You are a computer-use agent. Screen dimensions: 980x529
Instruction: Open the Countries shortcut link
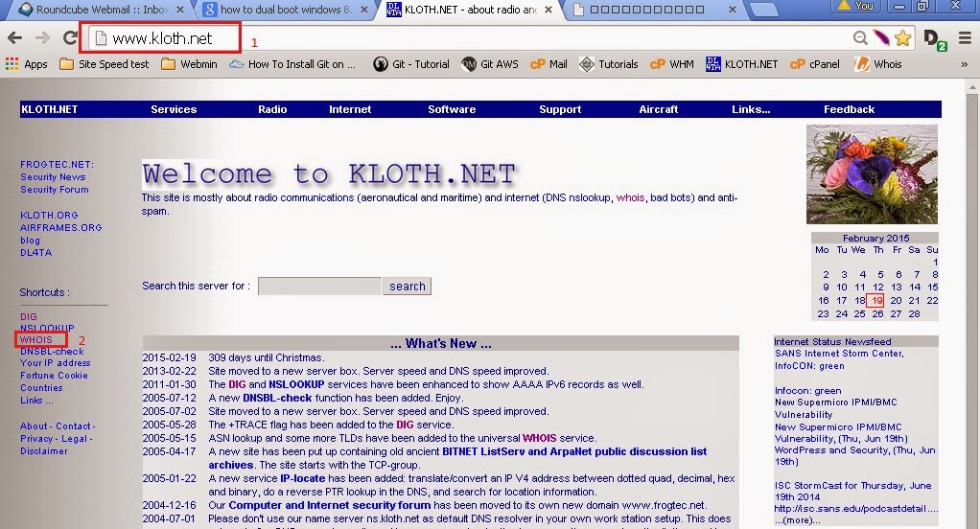point(41,388)
